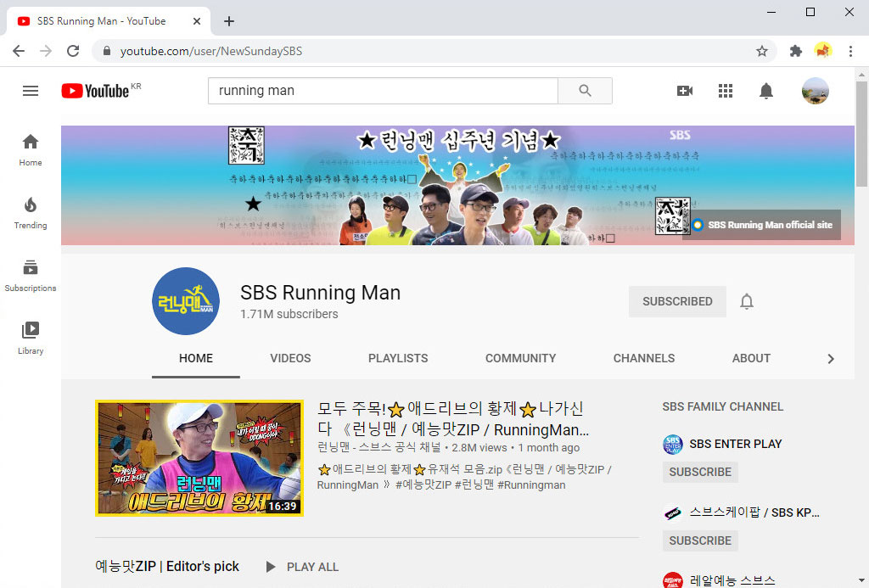Click inside the running man search field

383,90
